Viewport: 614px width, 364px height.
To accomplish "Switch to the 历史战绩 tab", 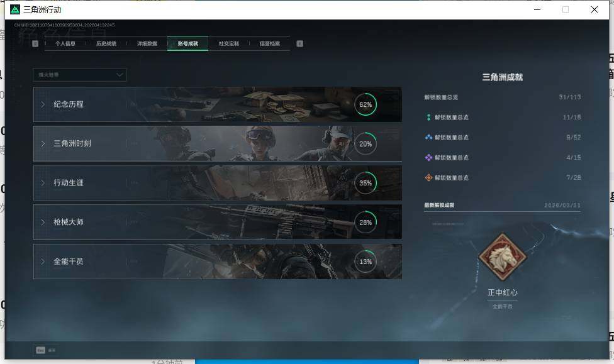I will [x=106, y=43].
